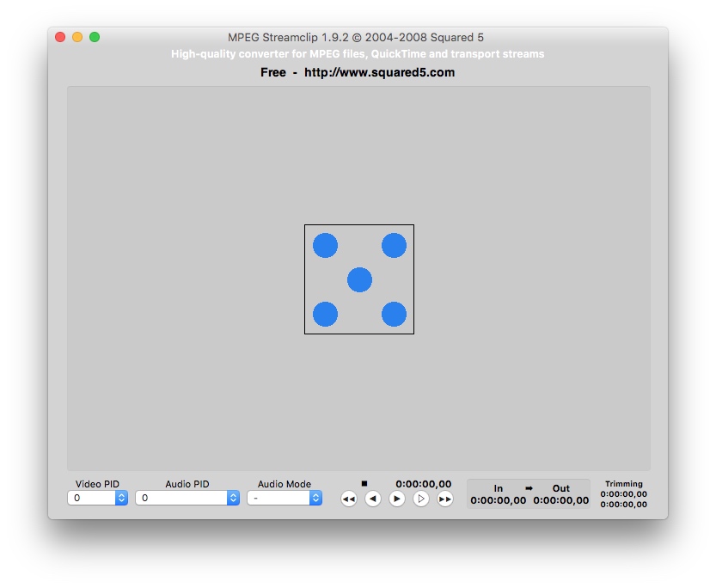Click the first Trimming timecode
This screenshot has height=588, width=716.
click(624, 494)
